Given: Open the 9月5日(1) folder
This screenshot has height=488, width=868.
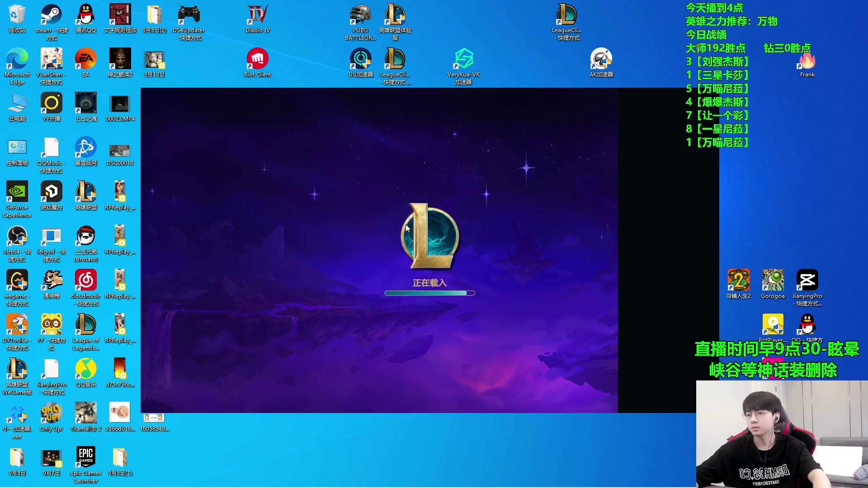Looking at the screenshot, I should (120, 461).
